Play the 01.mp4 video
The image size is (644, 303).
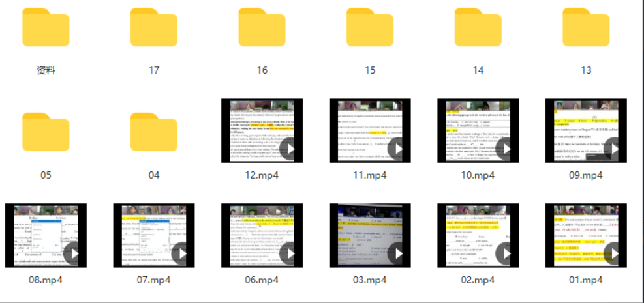[614, 253]
